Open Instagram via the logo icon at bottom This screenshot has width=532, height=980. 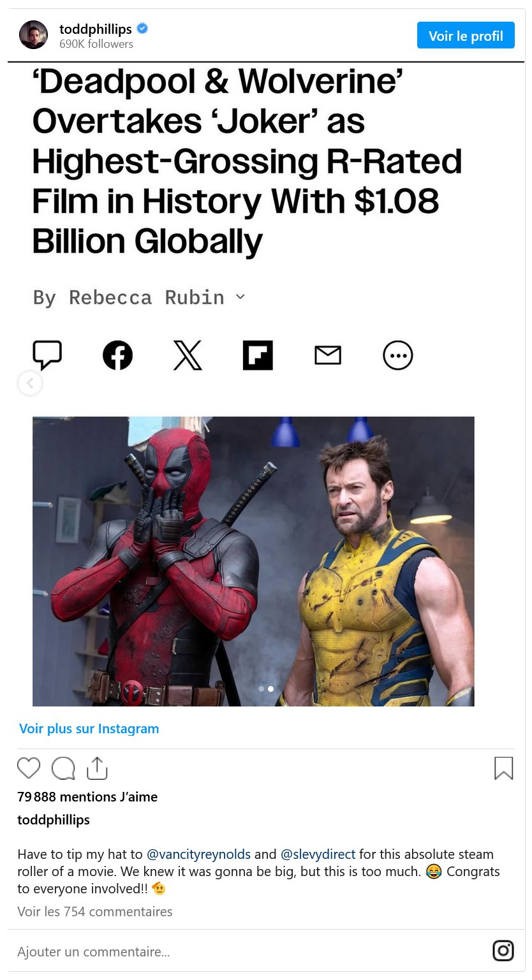503,951
